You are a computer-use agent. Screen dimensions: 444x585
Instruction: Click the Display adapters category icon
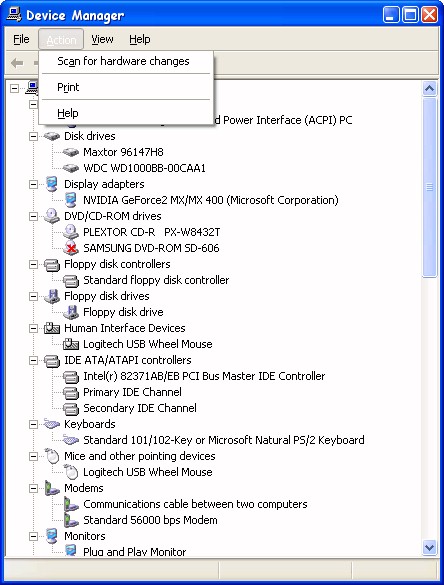click(x=51, y=184)
